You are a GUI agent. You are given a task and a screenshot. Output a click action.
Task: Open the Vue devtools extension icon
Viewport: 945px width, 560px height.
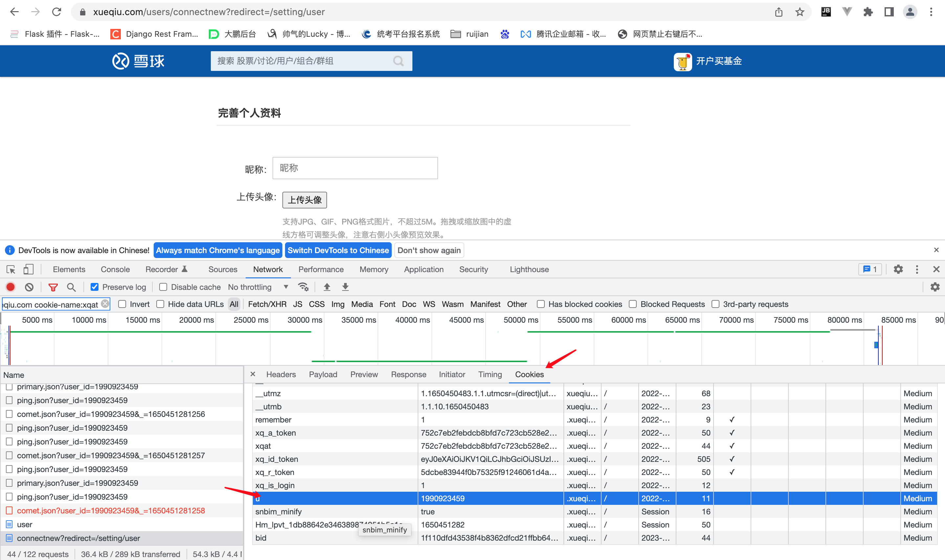[847, 12]
